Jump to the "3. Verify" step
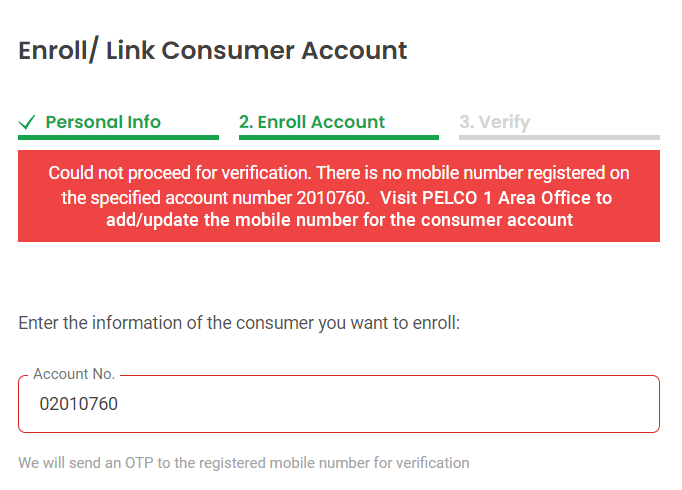 (494, 122)
